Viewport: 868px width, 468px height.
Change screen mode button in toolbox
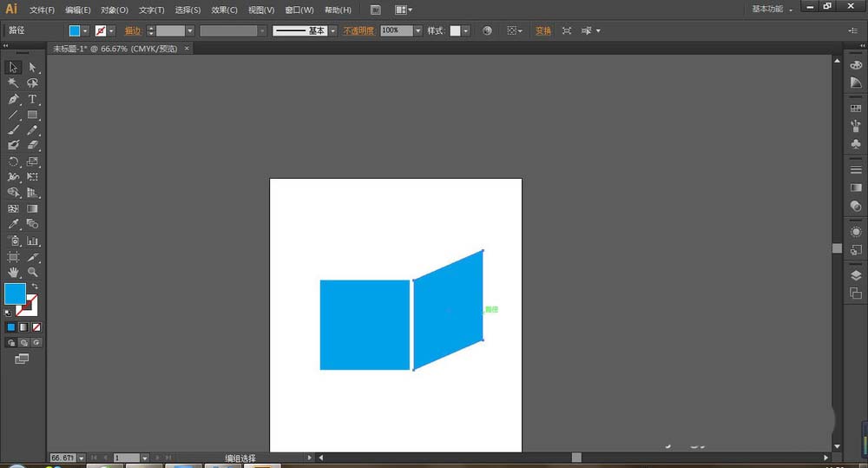[22, 359]
